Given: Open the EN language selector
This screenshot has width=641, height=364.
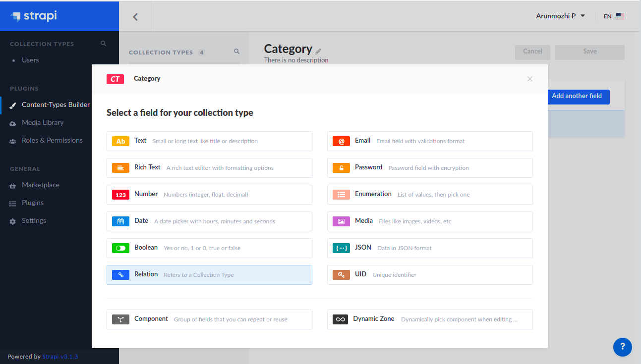Looking at the screenshot, I should pos(614,16).
